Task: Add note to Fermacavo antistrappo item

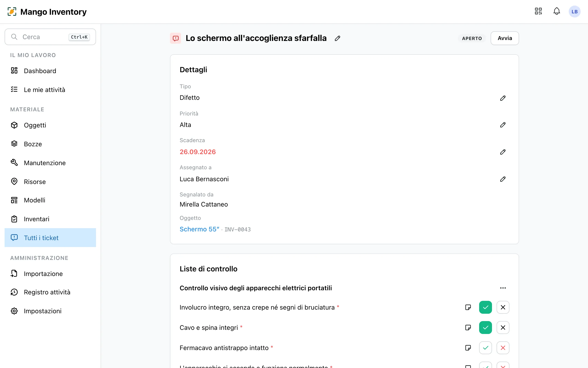Action: [x=468, y=348]
